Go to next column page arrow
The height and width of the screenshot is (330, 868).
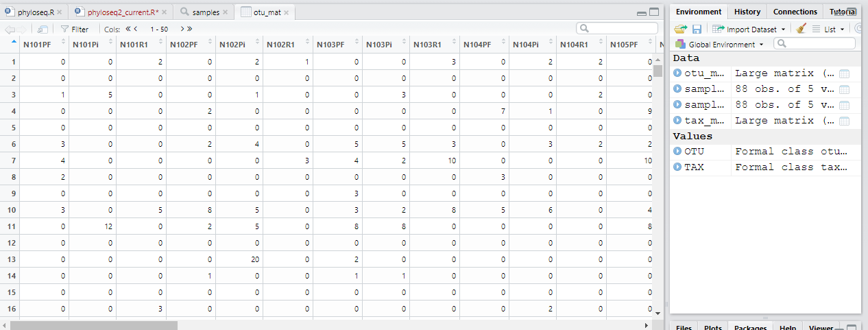tap(182, 29)
